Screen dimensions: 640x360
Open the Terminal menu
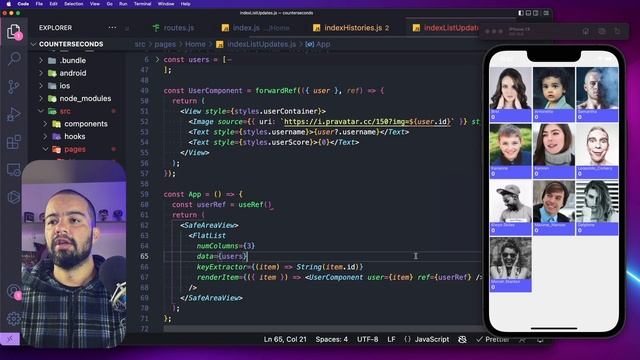142,4
